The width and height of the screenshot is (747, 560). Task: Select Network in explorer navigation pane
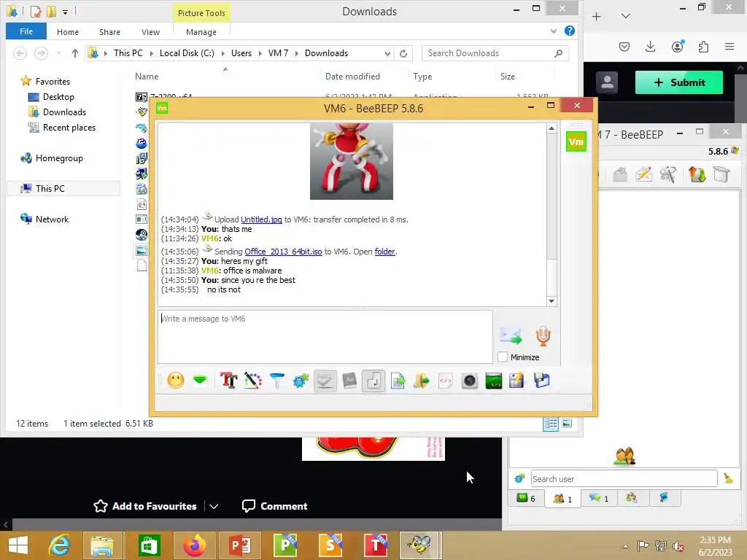coord(53,219)
